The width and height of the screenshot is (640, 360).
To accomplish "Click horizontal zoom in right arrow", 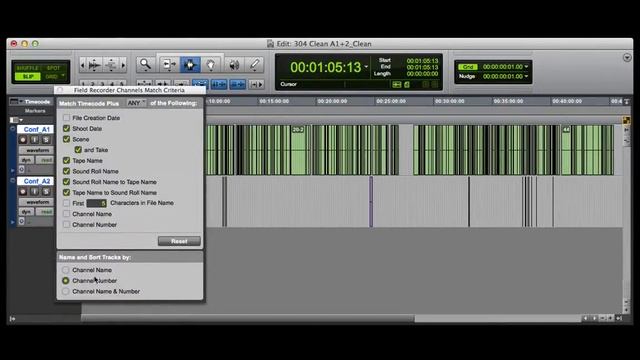I will (x=123, y=65).
